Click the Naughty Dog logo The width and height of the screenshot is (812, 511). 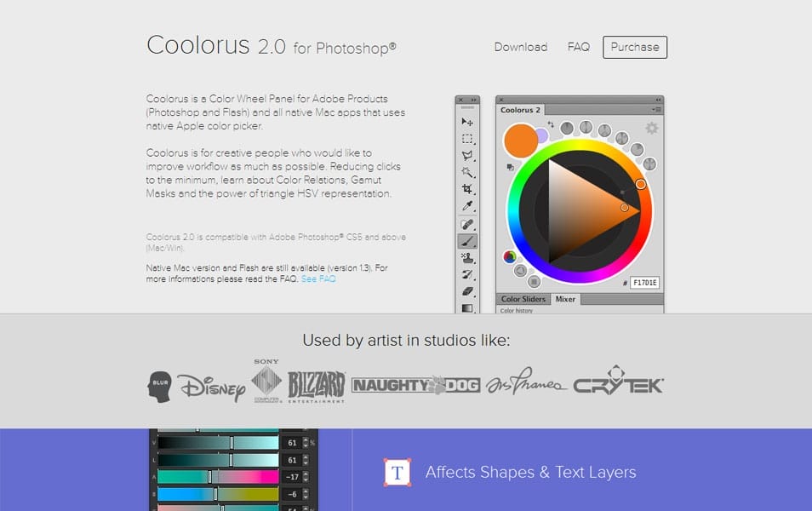[416, 385]
